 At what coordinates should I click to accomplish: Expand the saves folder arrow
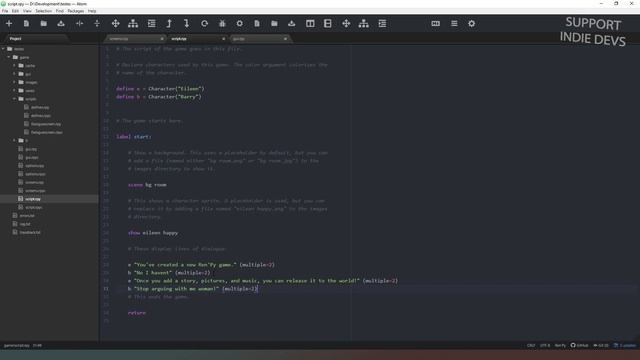(x=14, y=91)
